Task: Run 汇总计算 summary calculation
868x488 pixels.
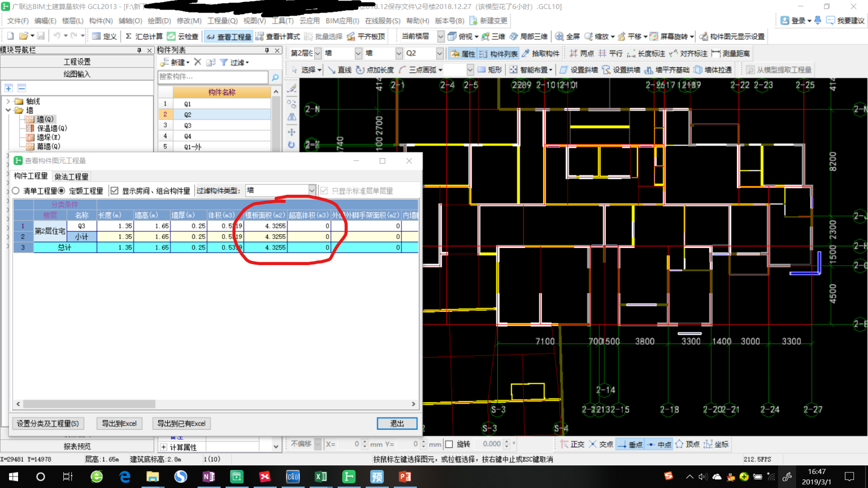Action: [144, 36]
